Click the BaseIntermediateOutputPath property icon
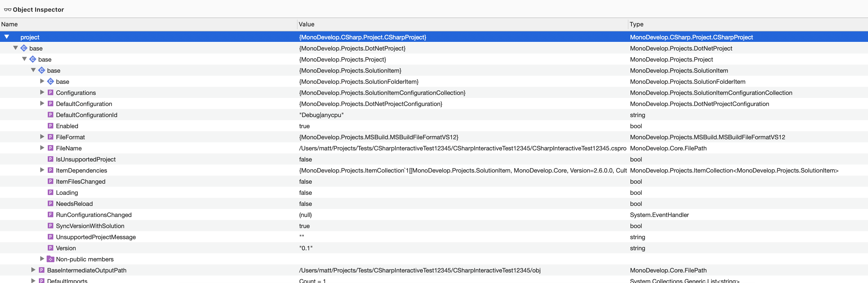This screenshot has height=283, width=868. (x=42, y=270)
